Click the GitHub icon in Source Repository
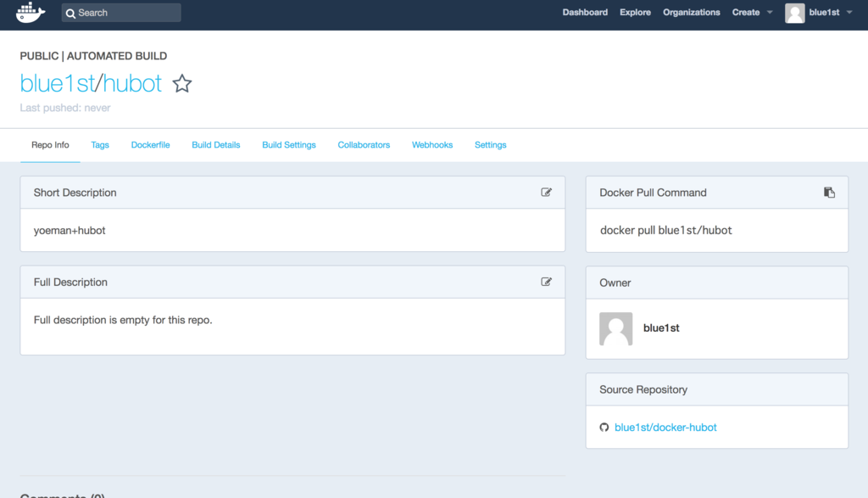 (604, 427)
